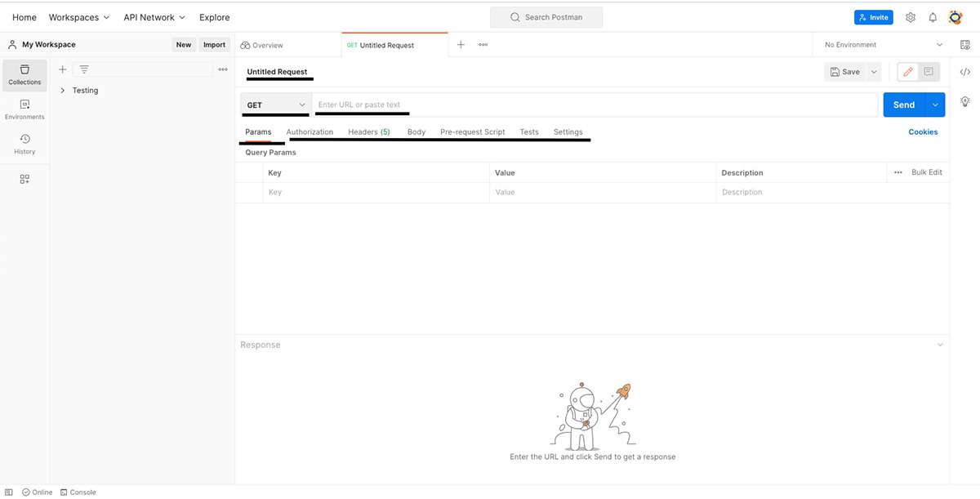Expand the Testing collection
The width and height of the screenshot is (980, 499).
point(63,91)
